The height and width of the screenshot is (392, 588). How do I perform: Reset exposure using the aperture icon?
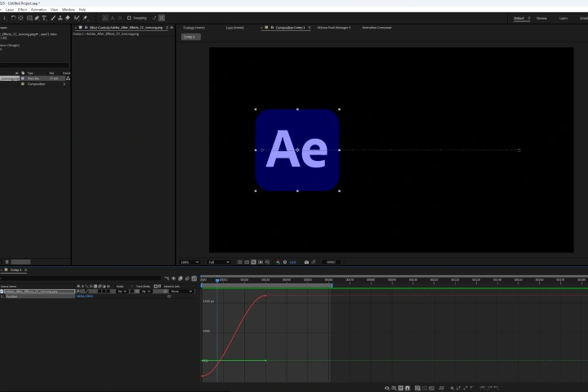[x=285, y=262]
